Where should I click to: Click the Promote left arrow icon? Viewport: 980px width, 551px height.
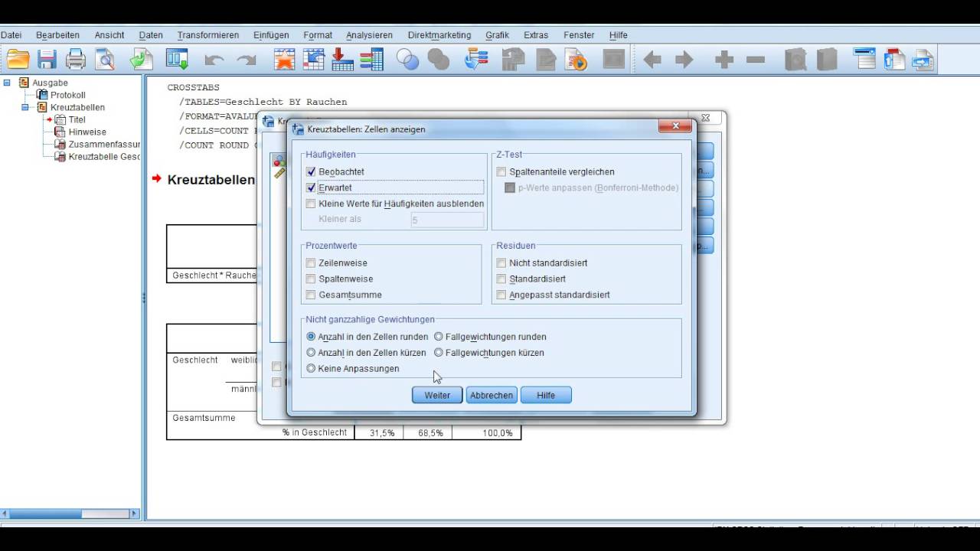652,60
